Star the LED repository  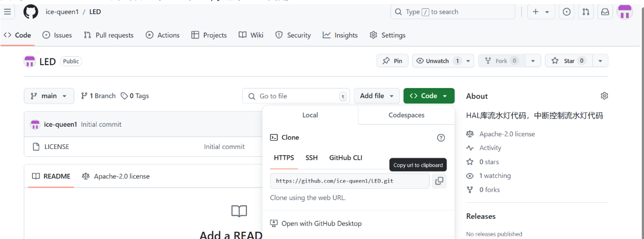tap(569, 61)
